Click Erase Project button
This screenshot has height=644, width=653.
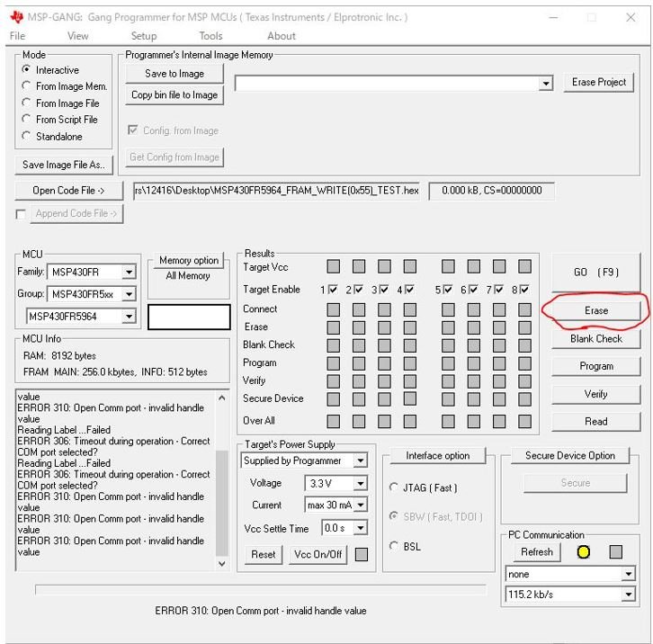tap(599, 82)
